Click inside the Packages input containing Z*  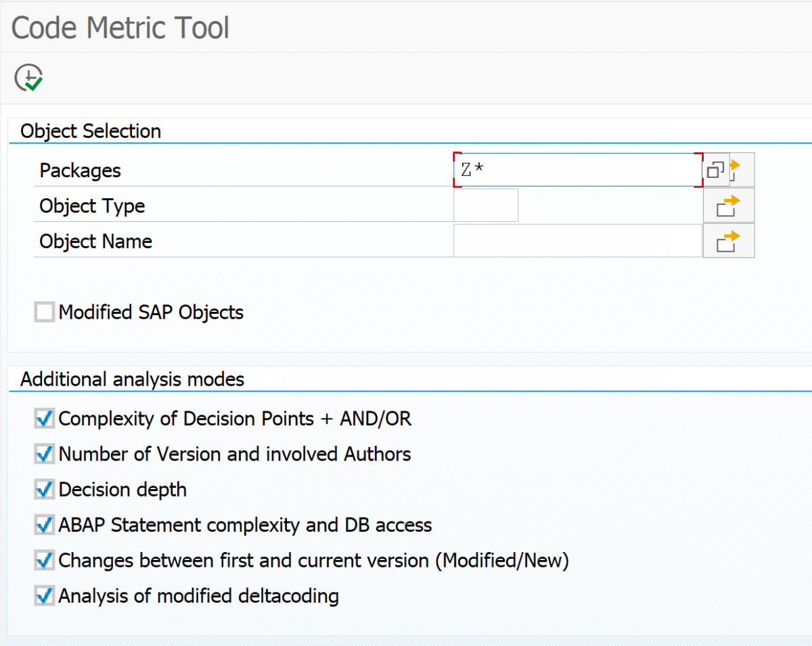[x=575, y=170]
